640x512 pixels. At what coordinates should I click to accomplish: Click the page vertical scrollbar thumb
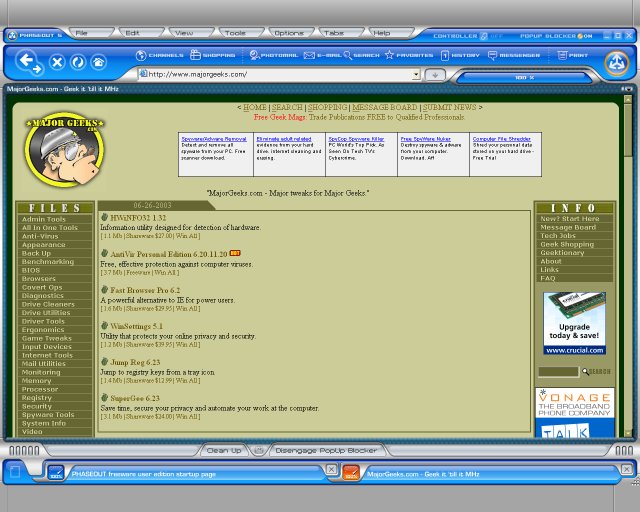tap(628, 130)
